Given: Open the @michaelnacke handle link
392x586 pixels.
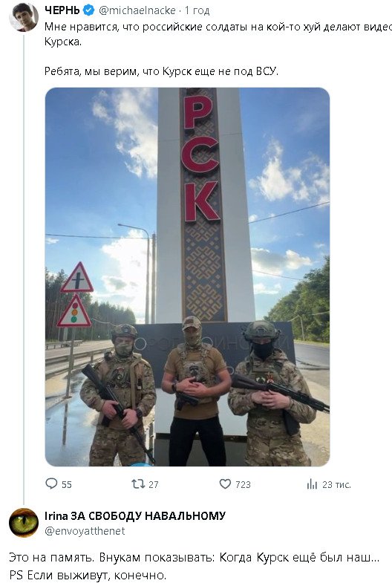Looking at the screenshot, I should 137,10.
